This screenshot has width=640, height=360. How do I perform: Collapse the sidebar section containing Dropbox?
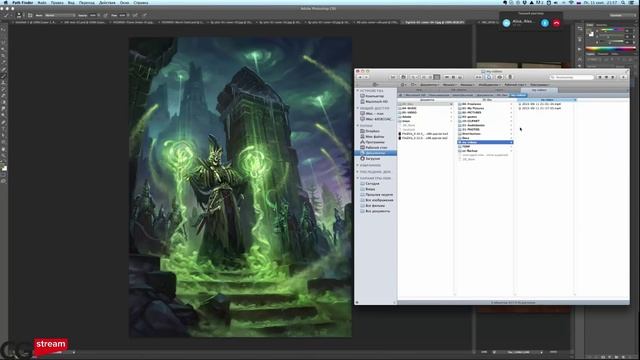point(358,126)
